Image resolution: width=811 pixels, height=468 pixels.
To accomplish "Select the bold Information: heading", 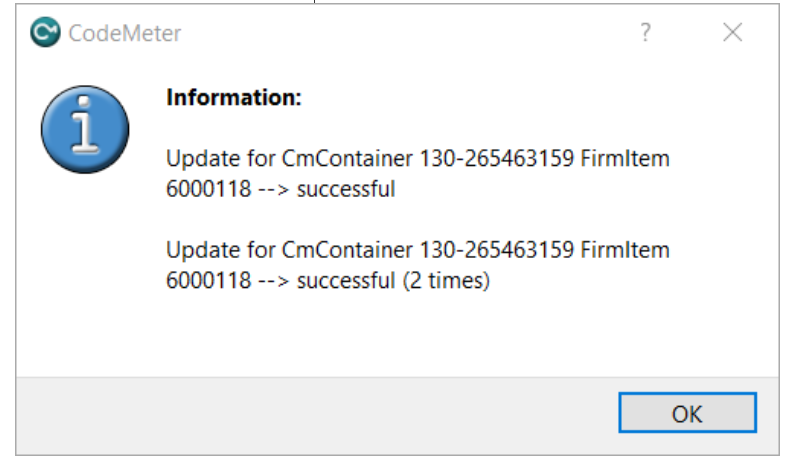I will pyautogui.click(x=234, y=97).
